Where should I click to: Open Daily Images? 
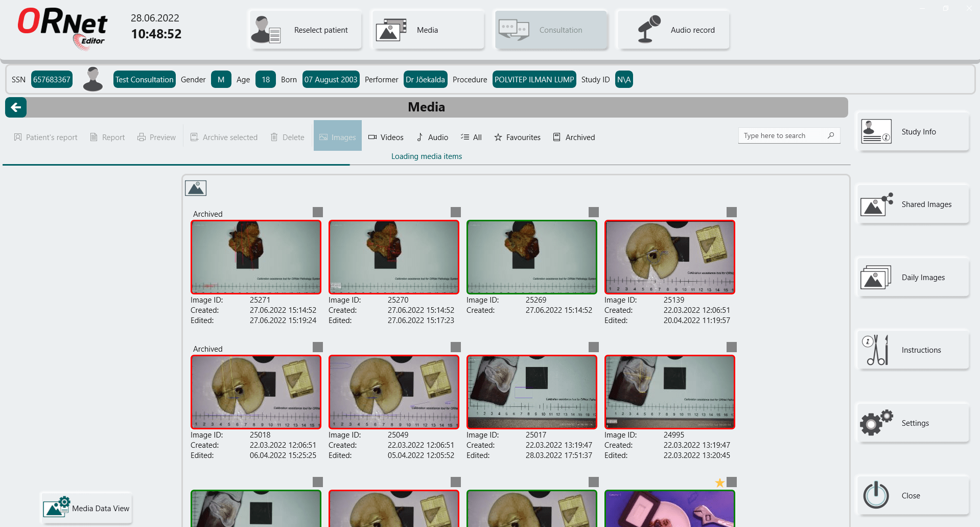tap(913, 278)
